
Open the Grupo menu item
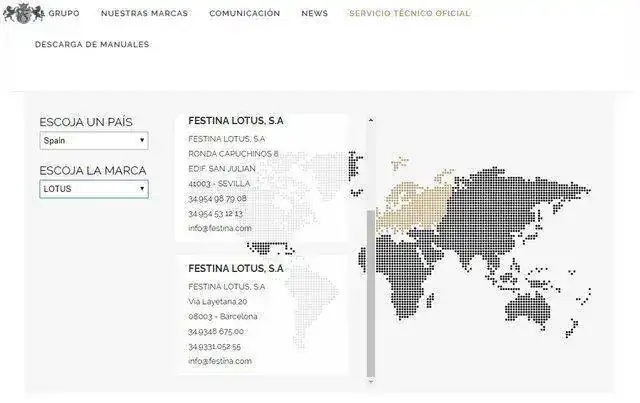pos(64,14)
